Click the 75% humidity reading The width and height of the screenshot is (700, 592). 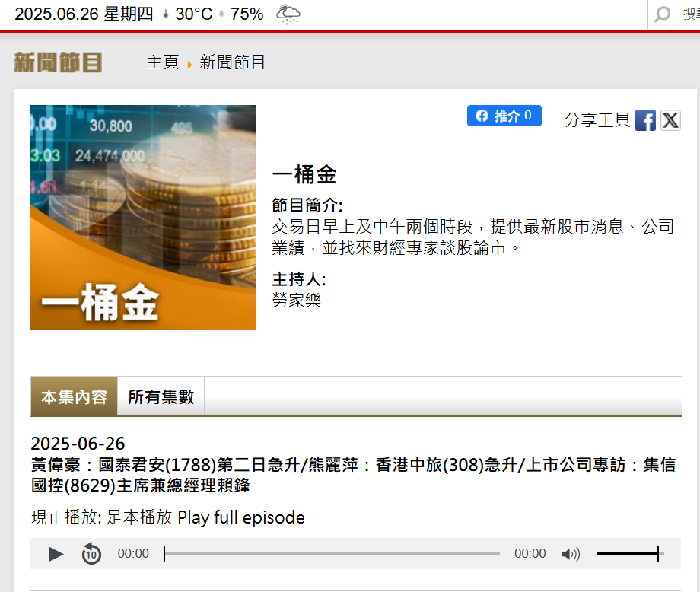(x=247, y=14)
